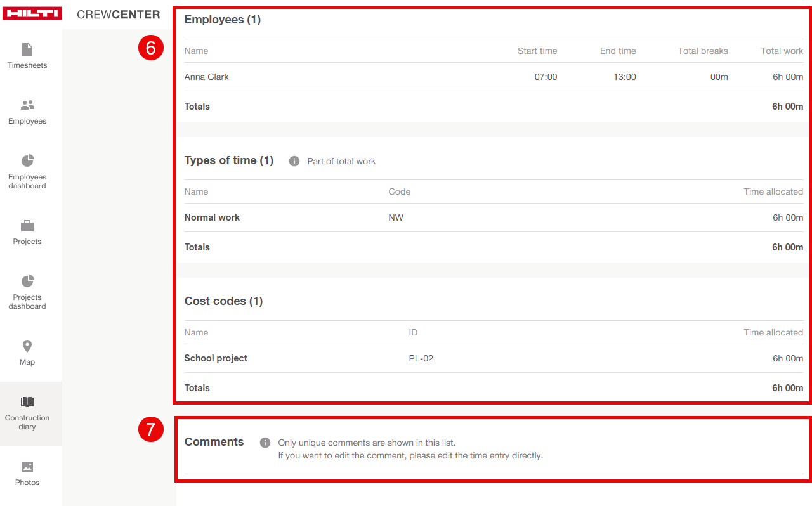Click the Normal work time type row
Viewport: 812px width, 506px height.
pos(212,217)
